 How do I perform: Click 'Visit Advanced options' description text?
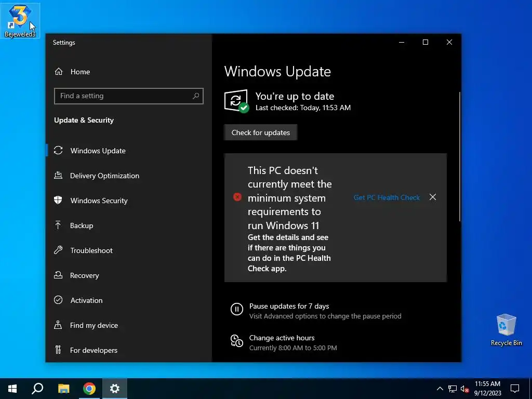[325, 316]
